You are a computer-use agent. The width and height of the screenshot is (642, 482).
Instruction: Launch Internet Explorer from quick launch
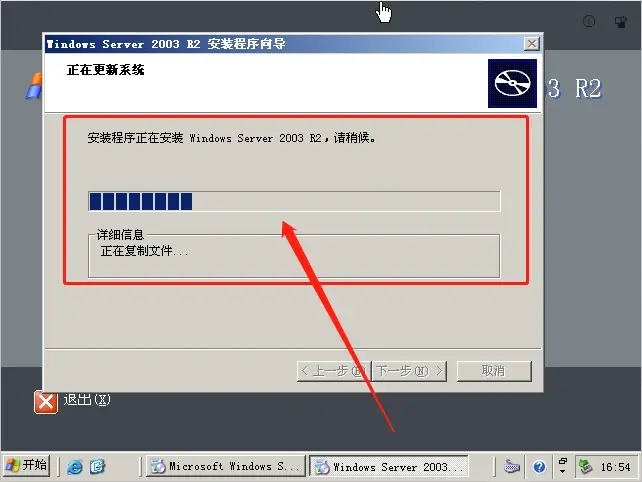pyautogui.click(x=75, y=466)
